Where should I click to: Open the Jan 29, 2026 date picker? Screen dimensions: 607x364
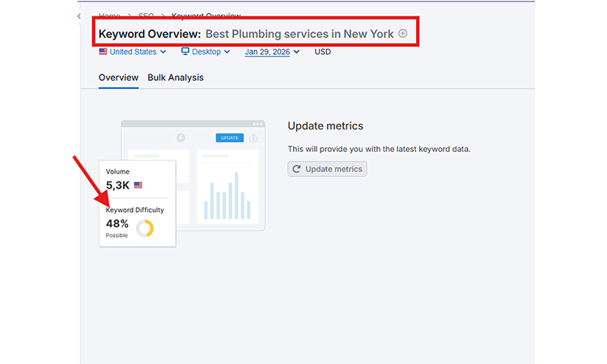point(272,52)
